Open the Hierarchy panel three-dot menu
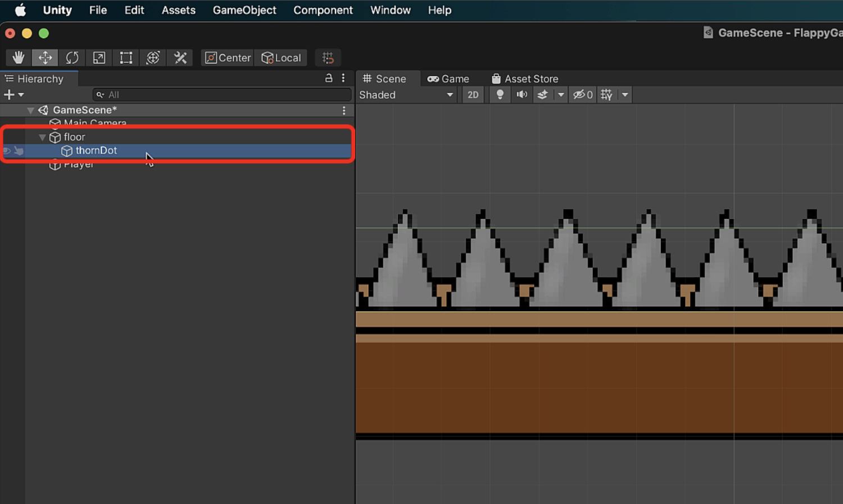Image resolution: width=843 pixels, height=504 pixels. point(343,78)
